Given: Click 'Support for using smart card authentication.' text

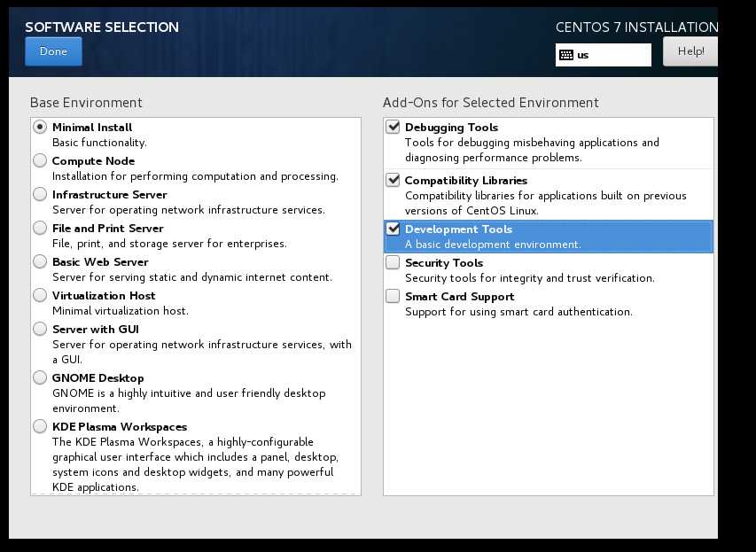Looking at the screenshot, I should 518,312.
